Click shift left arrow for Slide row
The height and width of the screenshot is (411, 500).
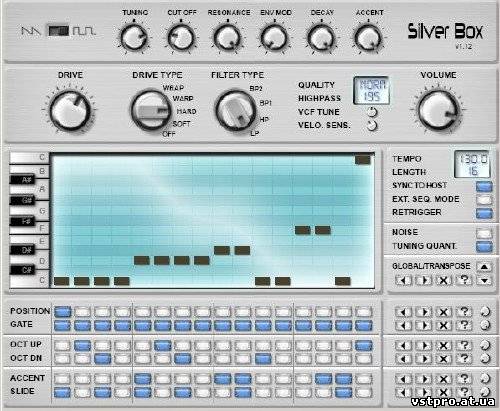[x=404, y=392]
